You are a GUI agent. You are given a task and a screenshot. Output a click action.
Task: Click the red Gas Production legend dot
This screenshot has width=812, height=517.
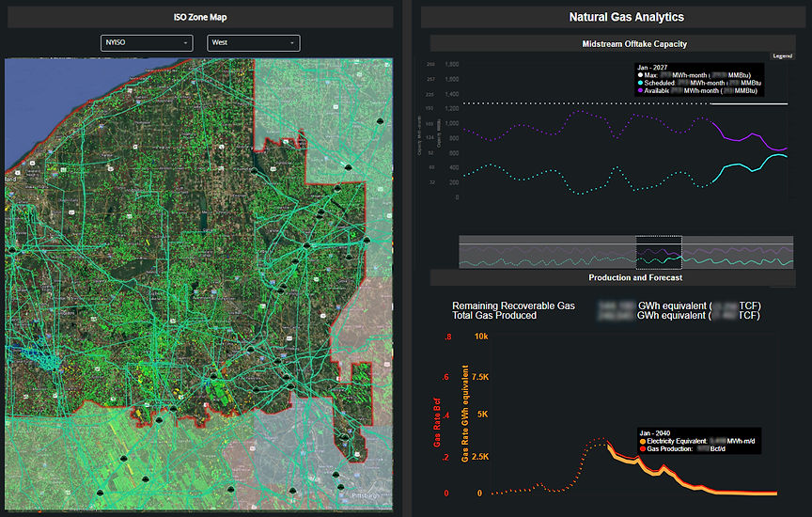pos(643,449)
